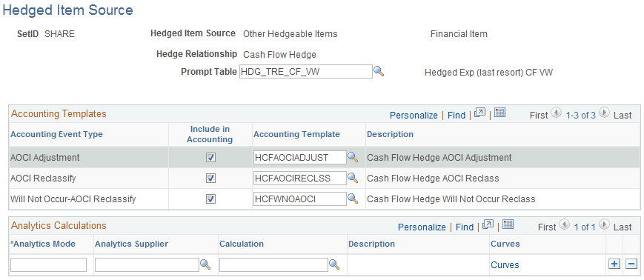Click Hedged Exp (last resort) CF VW text
The image size is (644, 280).
point(489,73)
